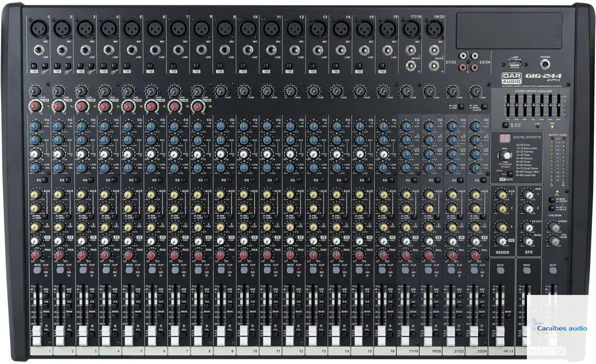
Task: Toggle the GR 1-2 / GR 3-4 selector button
Action: (x=552, y=208)
